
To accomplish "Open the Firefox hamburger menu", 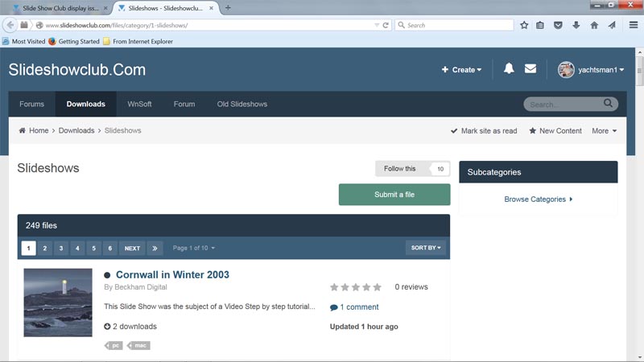I will (634, 25).
